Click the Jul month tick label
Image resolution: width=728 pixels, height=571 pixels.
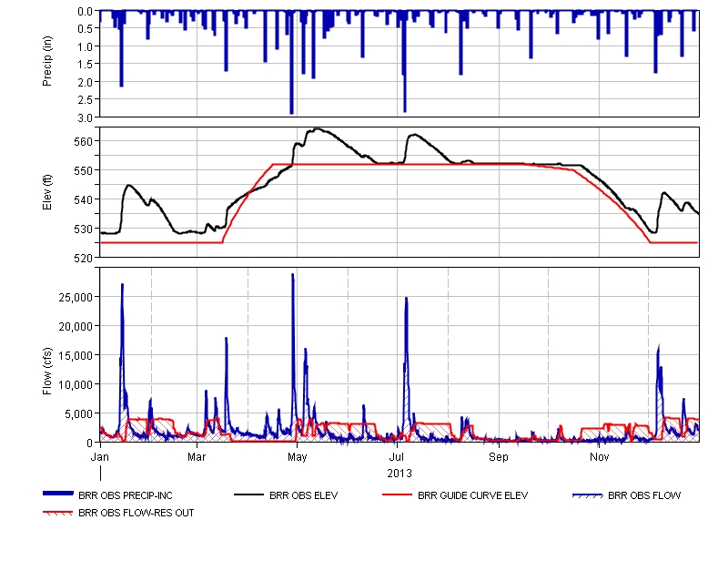pos(397,456)
